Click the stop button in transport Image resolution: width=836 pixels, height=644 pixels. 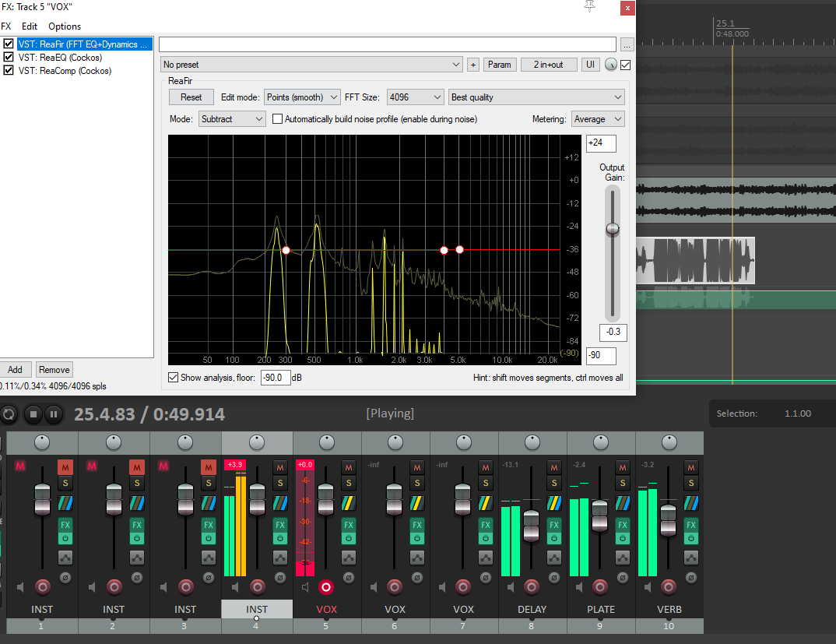coord(33,414)
